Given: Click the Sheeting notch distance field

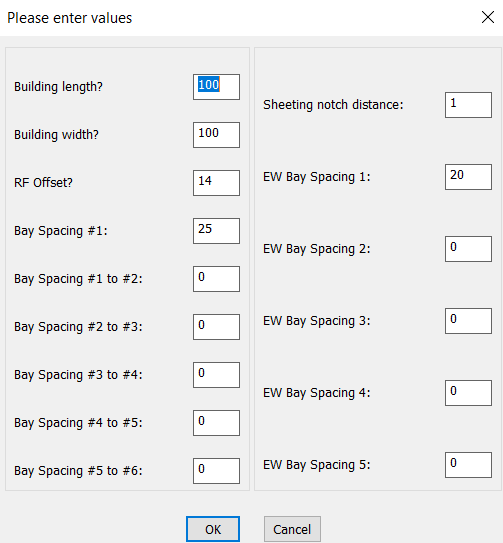Looking at the screenshot, I should click(x=468, y=105).
